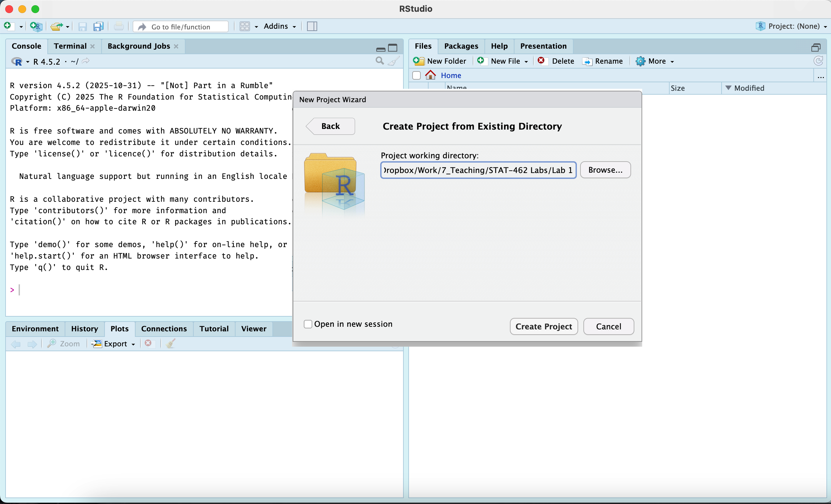831x504 pixels.
Task: Enable Open in new session checkbox
Action: 308,324
